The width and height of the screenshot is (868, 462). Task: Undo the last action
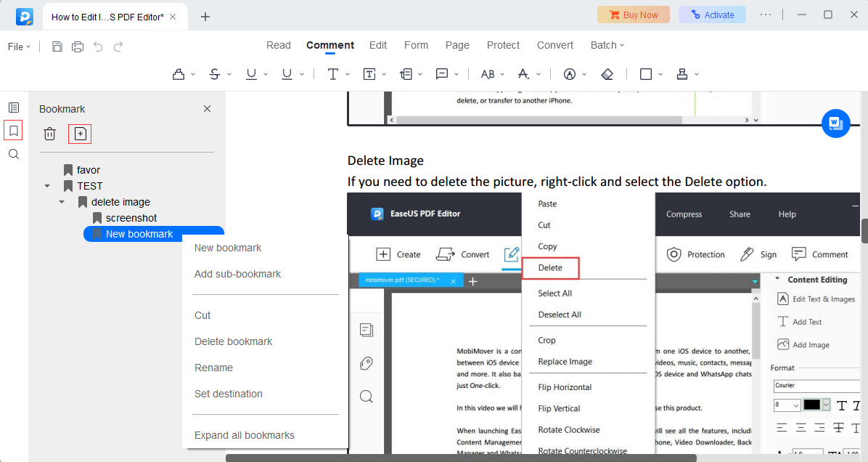tap(98, 46)
